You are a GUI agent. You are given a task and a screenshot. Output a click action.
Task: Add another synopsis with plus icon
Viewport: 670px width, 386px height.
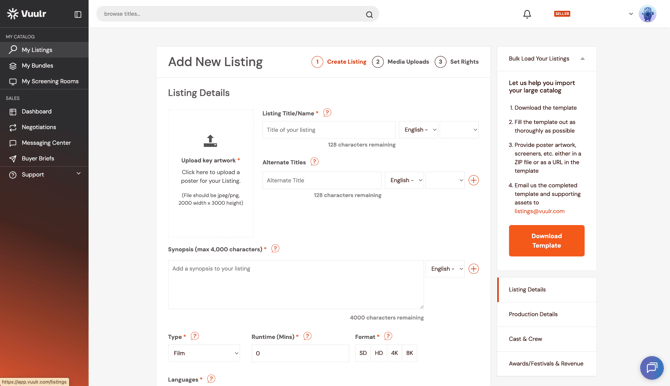pyautogui.click(x=473, y=268)
